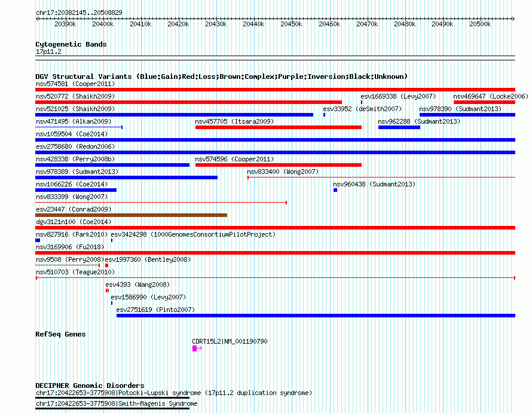
Task: Open nsv827916 (Park2010) variant label
Action: [72, 234]
